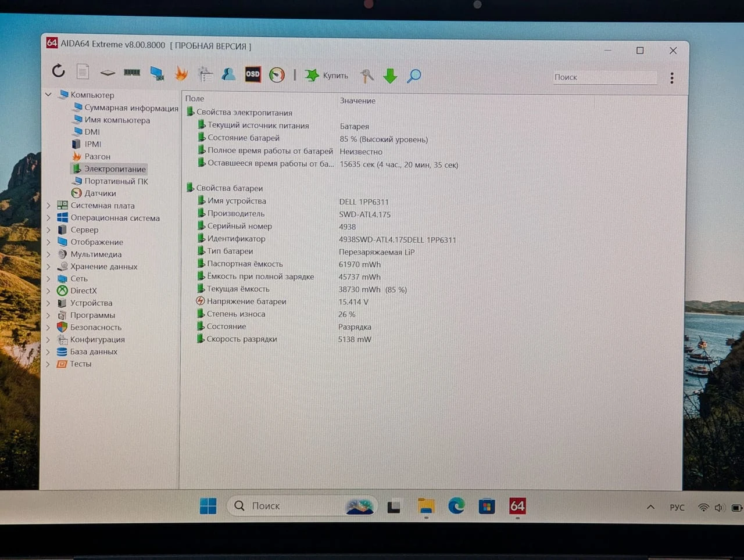This screenshot has height=560, width=744.
Task: Click the green star Buy icon
Action: [x=312, y=75]
